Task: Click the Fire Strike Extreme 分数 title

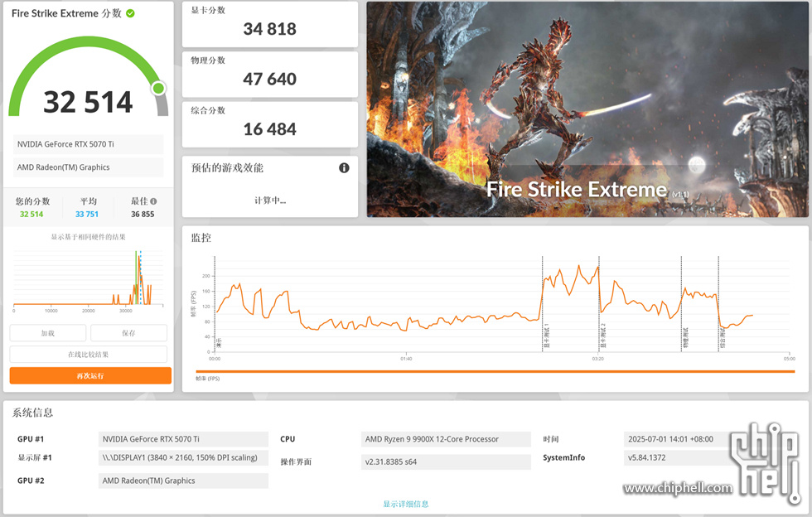Action: coord(67,13)
